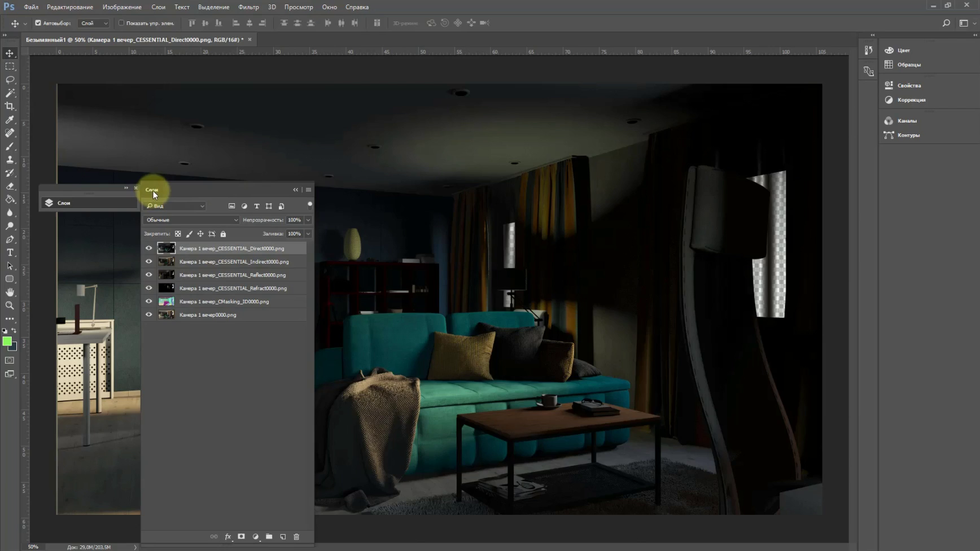Choose the Horizontal Type tool
This screenshot has height=551, width=980.
pyautogui.click(x=10, y=252)
